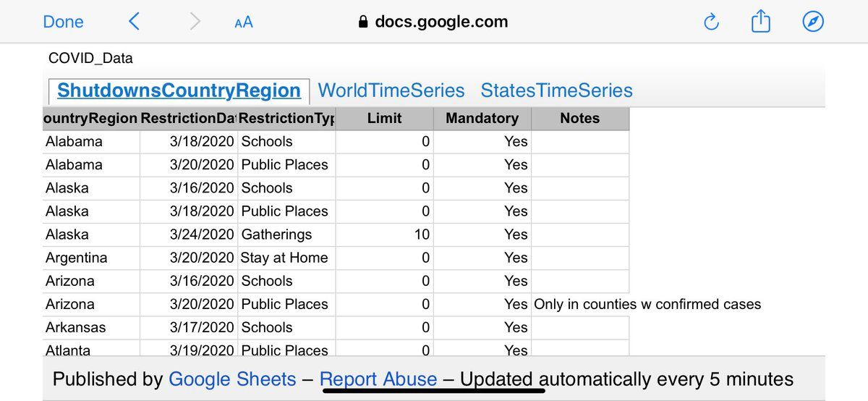Viewport: 868px width, 401px height.
Task: Tap the lock icon beside URL
Action: tap(364, 22)
